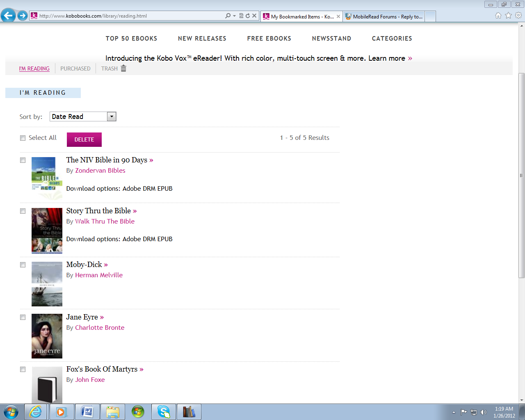Open the volume speaker tray icon
The height and width of the screenshot is (420, 525).
pos(484,412)
